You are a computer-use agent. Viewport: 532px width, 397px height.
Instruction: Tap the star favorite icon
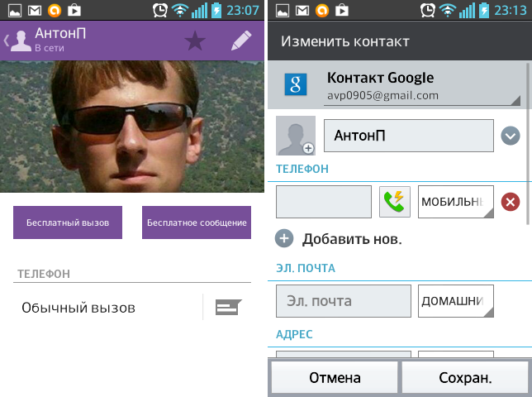(195, 41)
